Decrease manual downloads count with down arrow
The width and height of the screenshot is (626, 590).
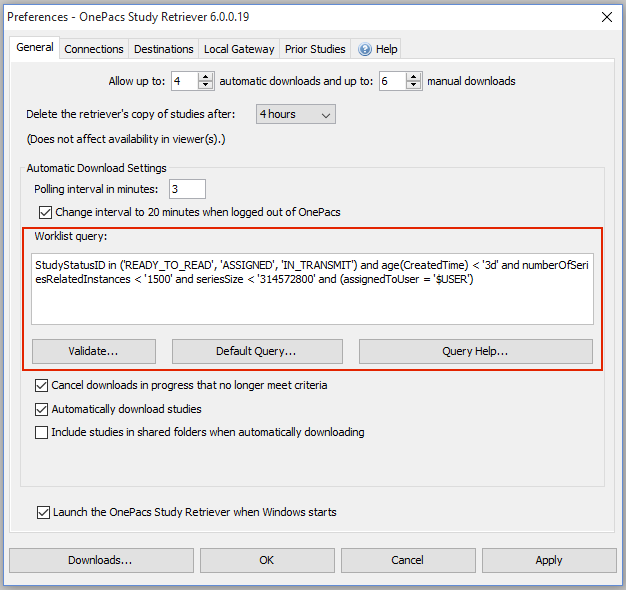click(x=414, y=85)
